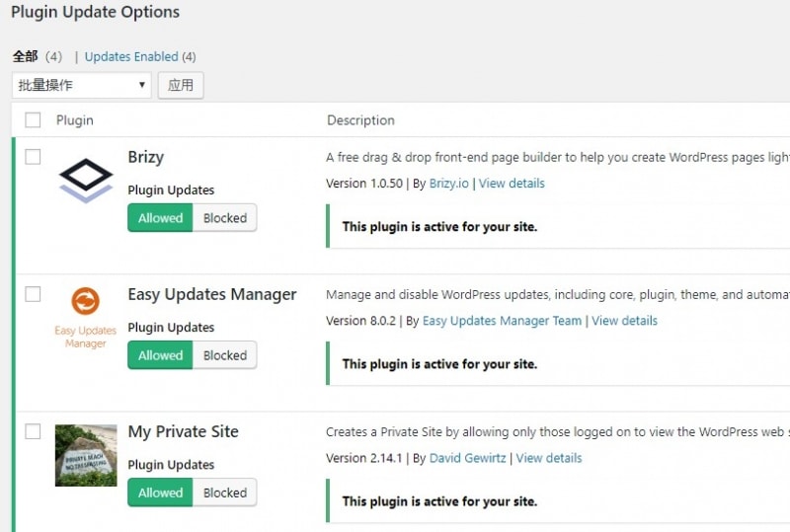Check the Brizy plugin checkbox

34,157
